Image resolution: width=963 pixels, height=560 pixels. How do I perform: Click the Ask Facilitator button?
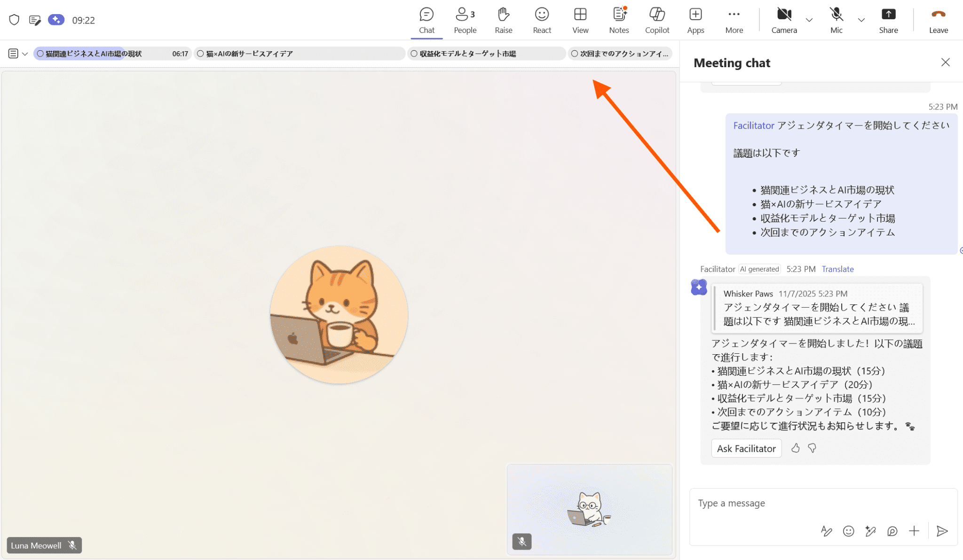[x=746, y=448]
